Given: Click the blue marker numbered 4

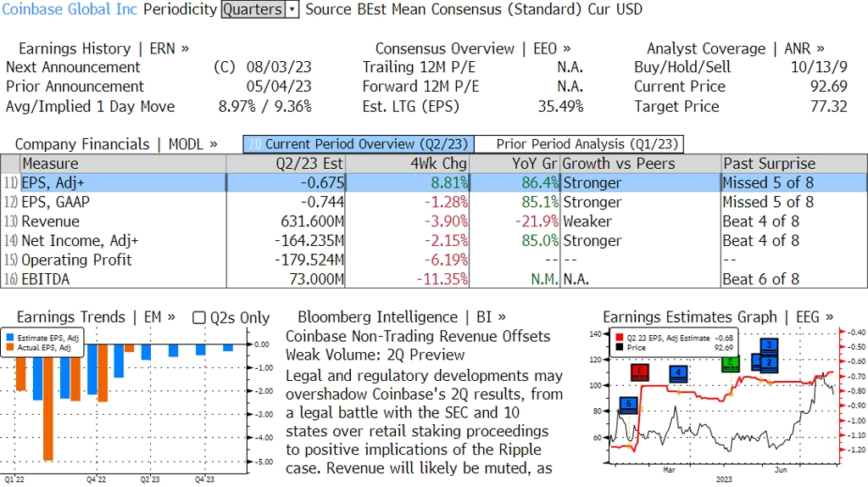Looking at the screenshot, I should click(x=678, y=373).
